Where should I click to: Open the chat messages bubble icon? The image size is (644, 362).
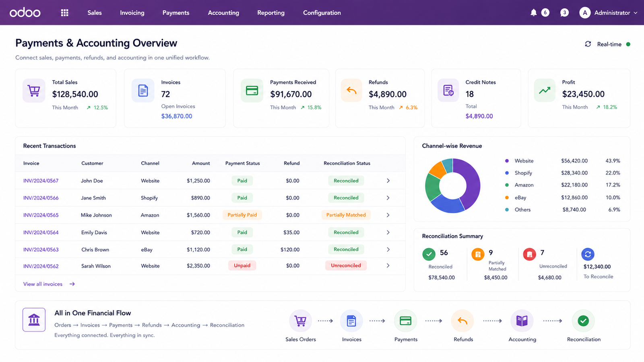click(x=564, y=12)
